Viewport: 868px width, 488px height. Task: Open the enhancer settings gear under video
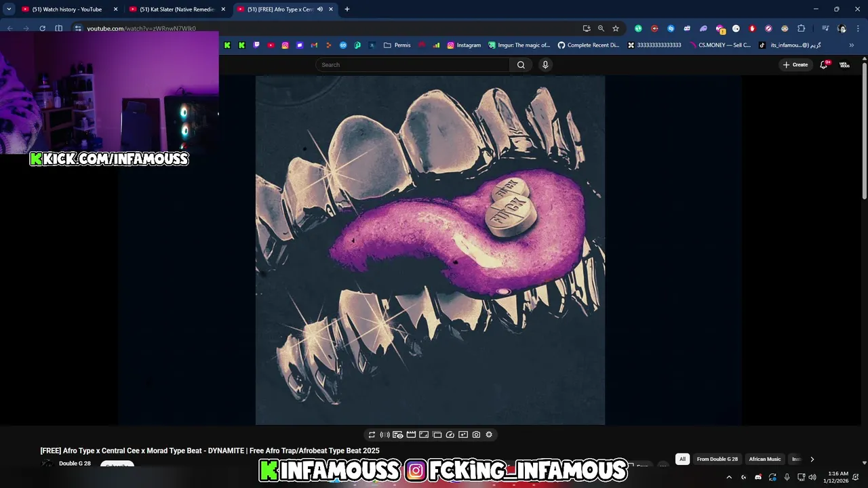(x=489, y=434)
